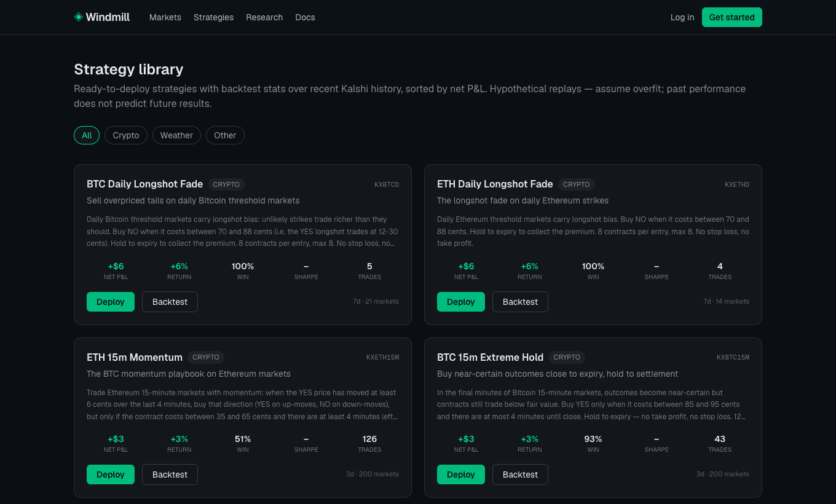Open the BTC Daily Longshot Fade title
Image resolution: width=836 pixels, height=504 pixels.
tap(144, 184)
